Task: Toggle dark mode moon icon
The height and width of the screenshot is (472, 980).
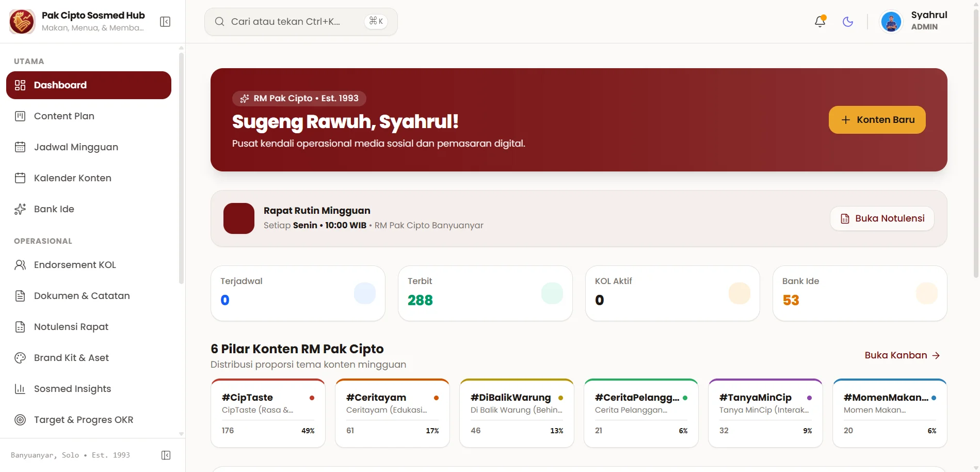Action: [848, 22]
